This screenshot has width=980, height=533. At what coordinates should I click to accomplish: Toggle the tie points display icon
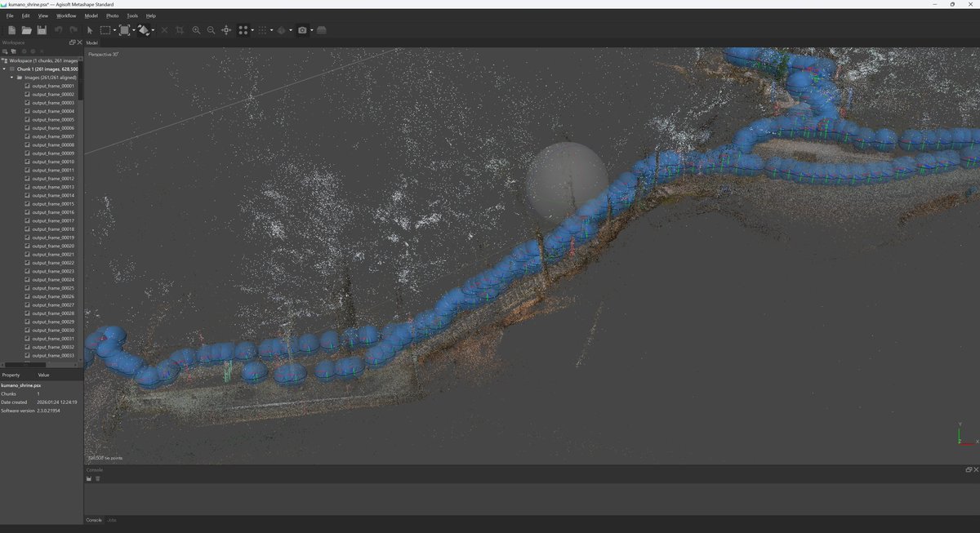tap(243, 30)
